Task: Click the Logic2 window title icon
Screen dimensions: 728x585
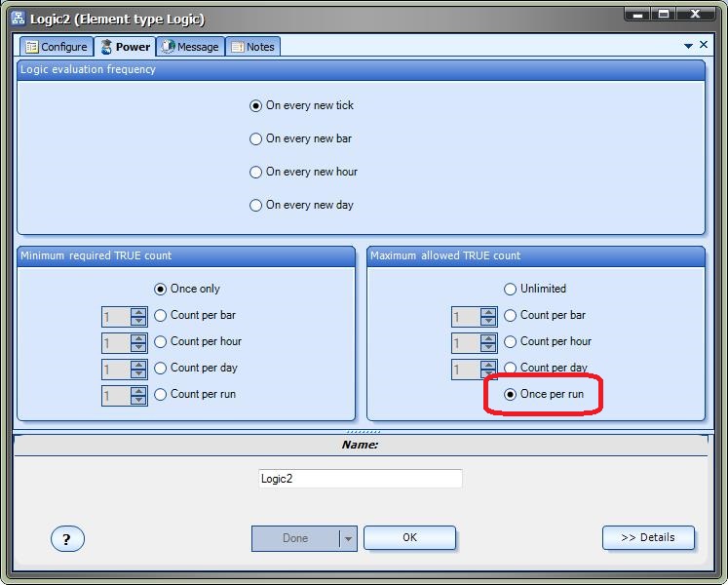Action: (x=19, y=19)
